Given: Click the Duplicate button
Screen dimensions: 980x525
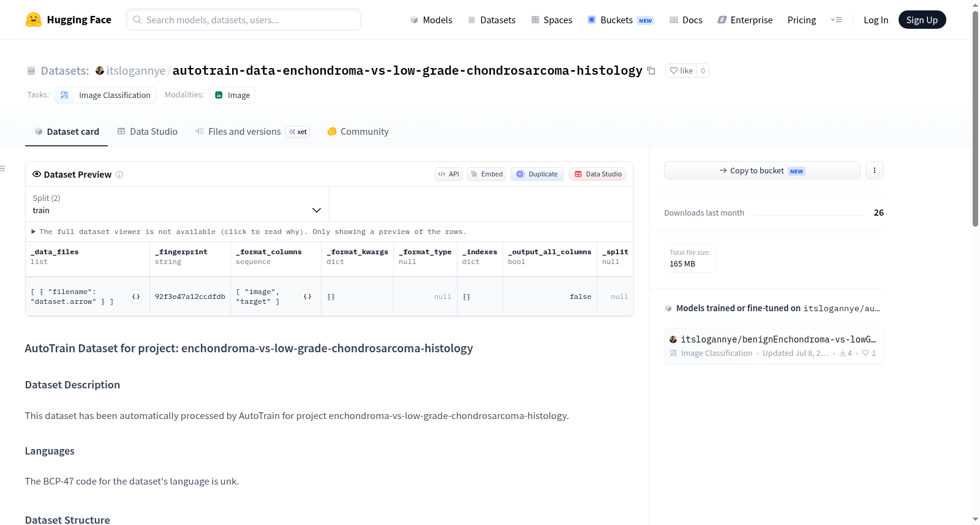Looking at the screenshot, I should [x=537, y=174].
